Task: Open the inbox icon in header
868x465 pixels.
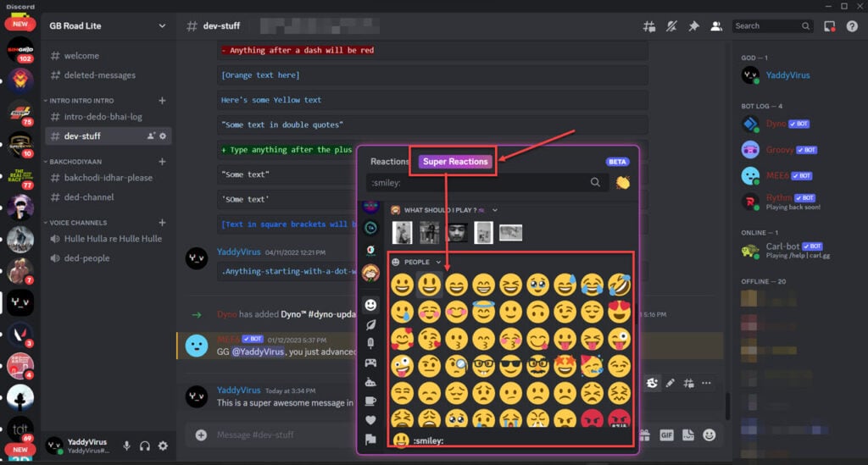Action: coord(829,26)
